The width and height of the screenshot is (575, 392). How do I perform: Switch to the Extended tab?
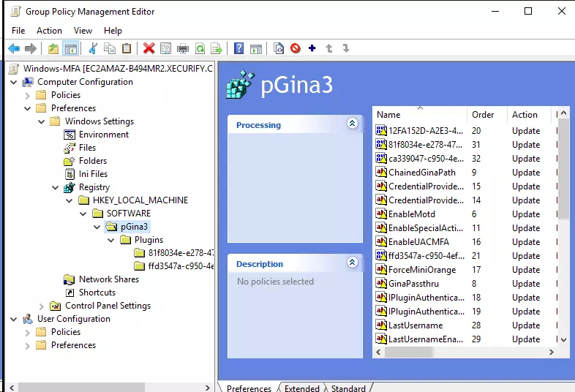[302, 388]
